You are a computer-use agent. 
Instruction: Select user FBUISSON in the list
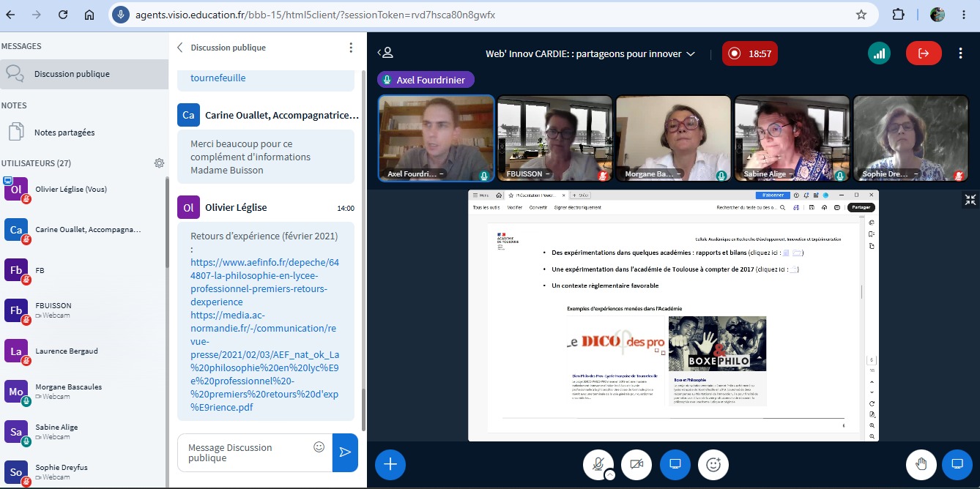[x=83, y=310]
